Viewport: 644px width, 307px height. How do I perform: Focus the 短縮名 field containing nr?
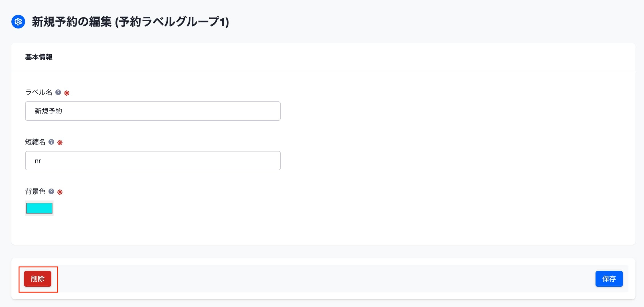pyautogui.click(x=153, y=161)
